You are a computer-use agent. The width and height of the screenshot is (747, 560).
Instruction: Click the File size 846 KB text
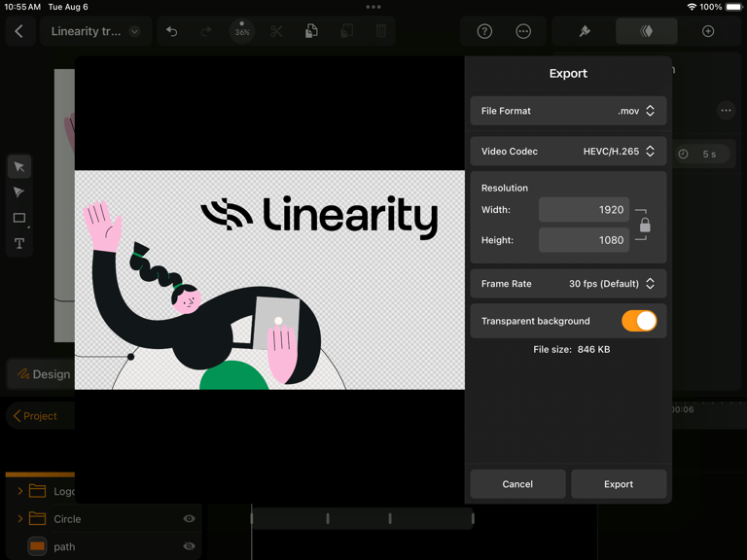pos(571,350)
